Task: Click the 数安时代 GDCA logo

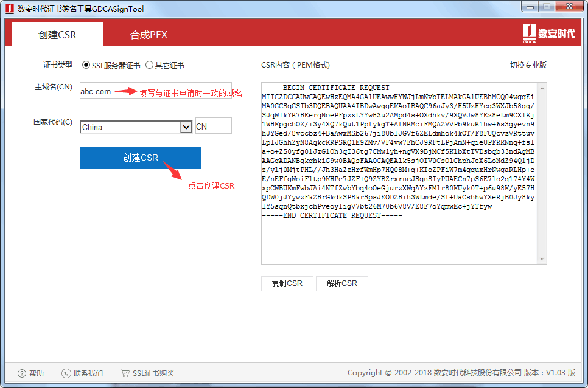Action: (548, 34)
